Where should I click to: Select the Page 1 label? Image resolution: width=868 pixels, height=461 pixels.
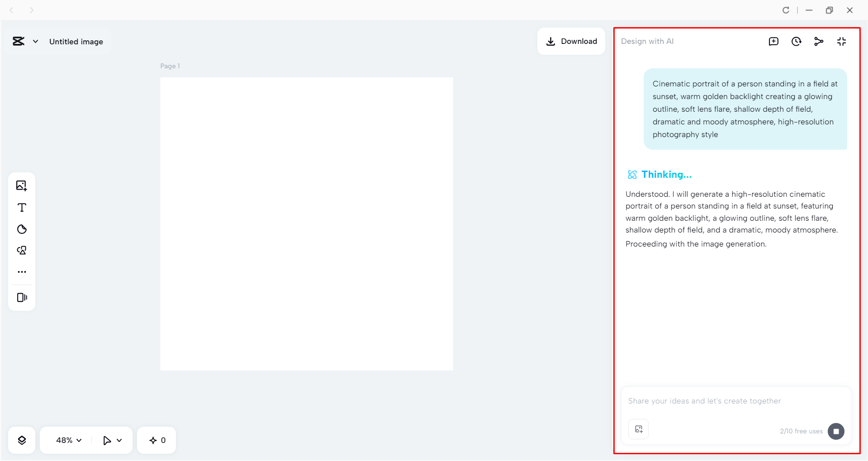tap(170, 66)
